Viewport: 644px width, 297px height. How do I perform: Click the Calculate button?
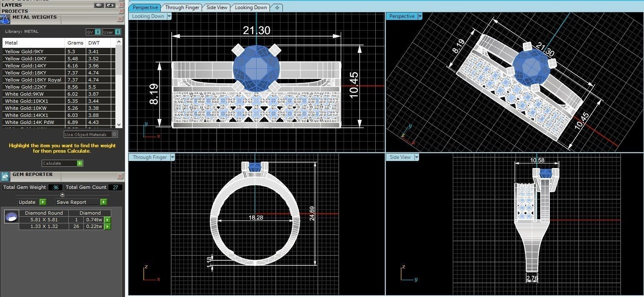(62, 163)
